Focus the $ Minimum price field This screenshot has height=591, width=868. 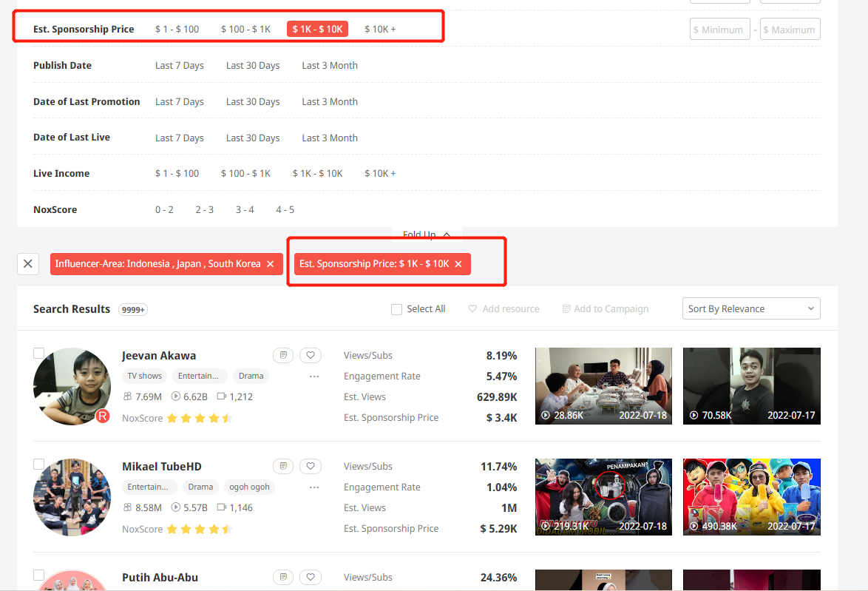coord(720,30)
